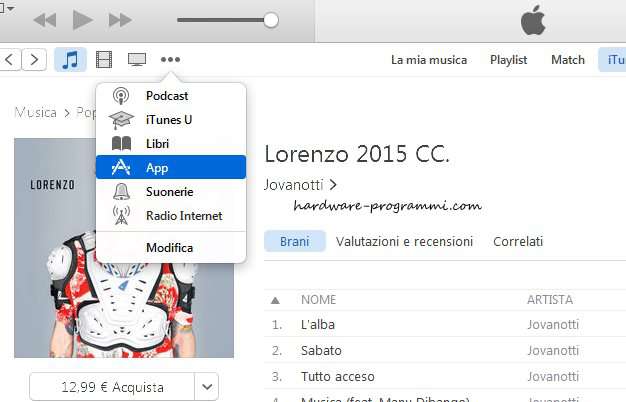Image resolution: width=626 pixels, height=402 pixels.
Task: Click Modifica at the menu bottom
Action: [x=171, y=248]
